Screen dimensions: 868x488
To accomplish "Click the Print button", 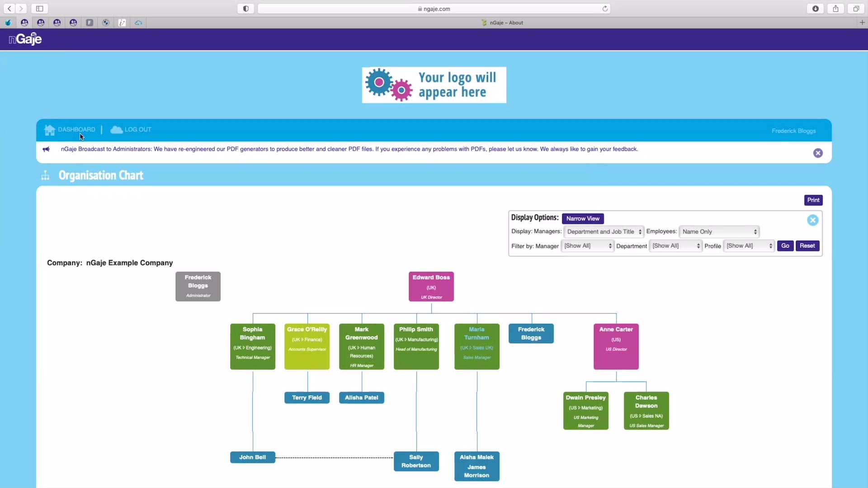I will (813, 200).
